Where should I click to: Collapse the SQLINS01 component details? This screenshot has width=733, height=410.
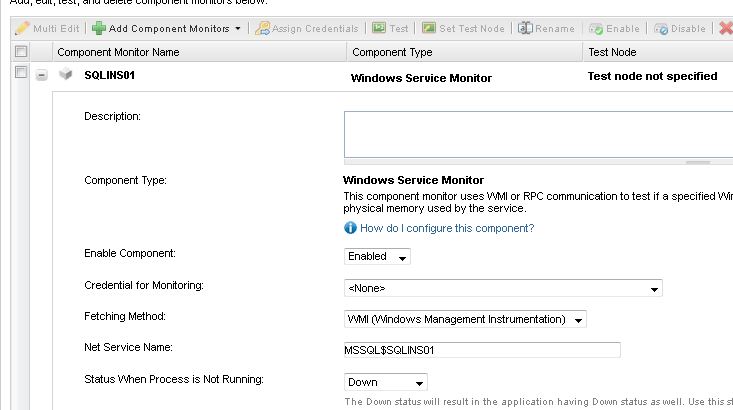pos(42,75)
